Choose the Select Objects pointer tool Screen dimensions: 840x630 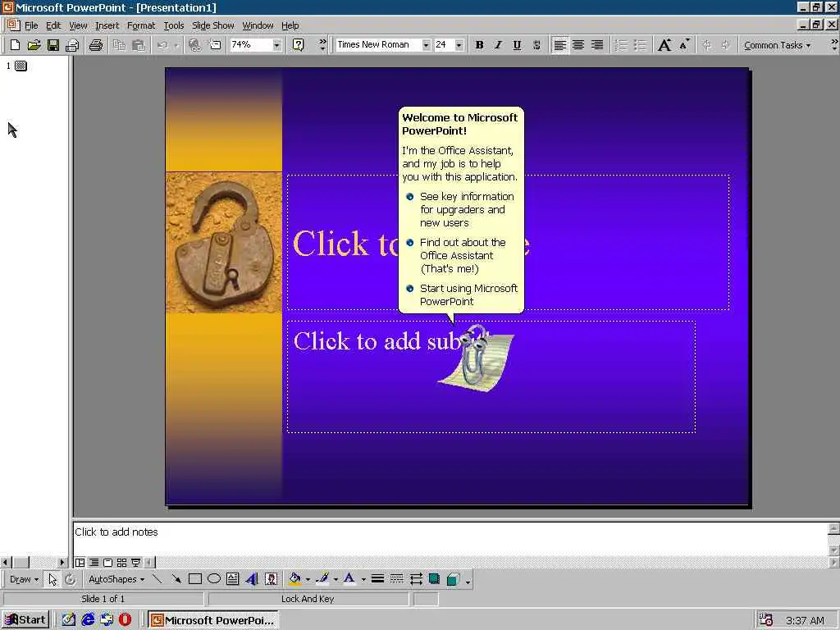coord(52,579)
